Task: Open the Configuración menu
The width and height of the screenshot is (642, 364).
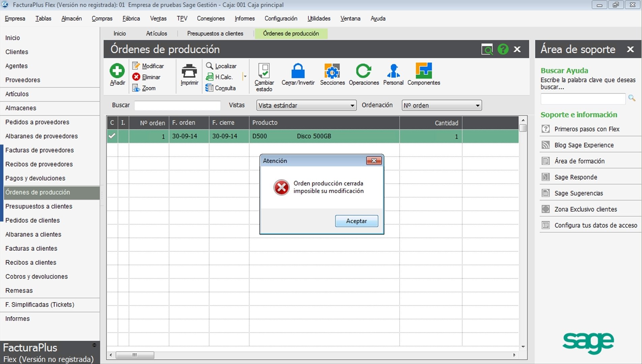Action: click(x=281, y=19)
